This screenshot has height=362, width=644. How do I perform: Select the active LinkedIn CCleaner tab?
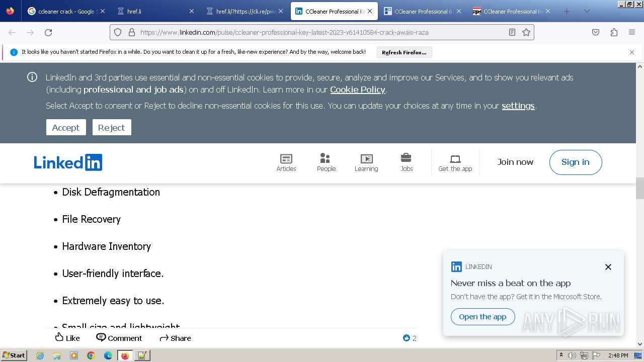tap(333, 11)
